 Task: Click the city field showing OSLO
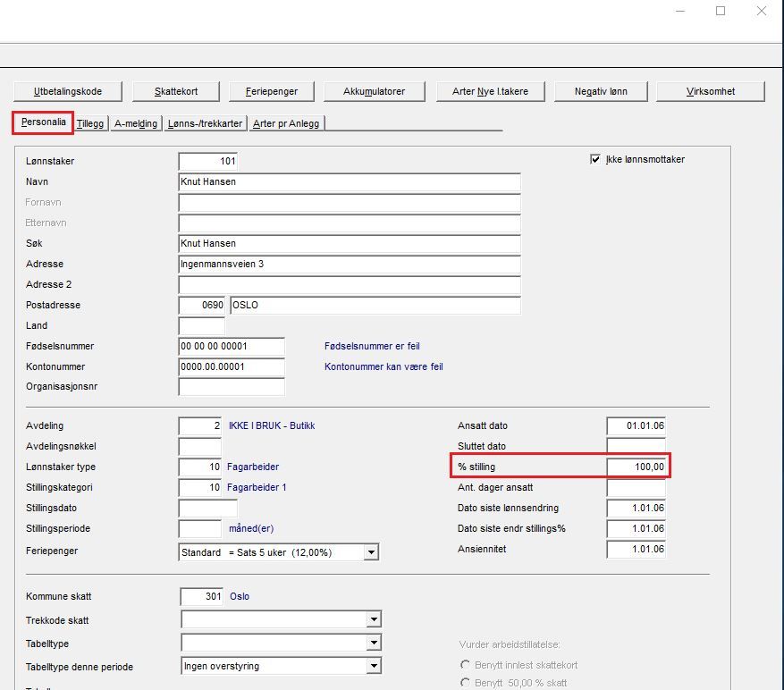[x=375, y=305]
